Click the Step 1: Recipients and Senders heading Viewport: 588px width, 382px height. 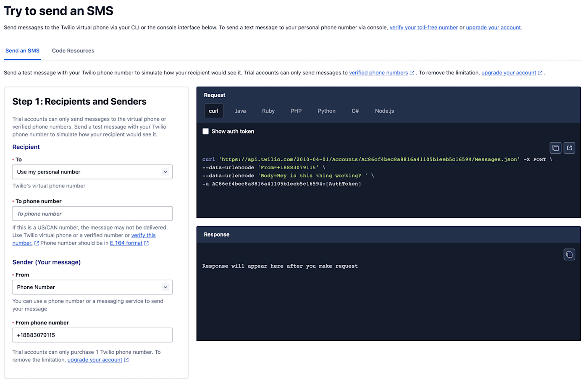79,102
